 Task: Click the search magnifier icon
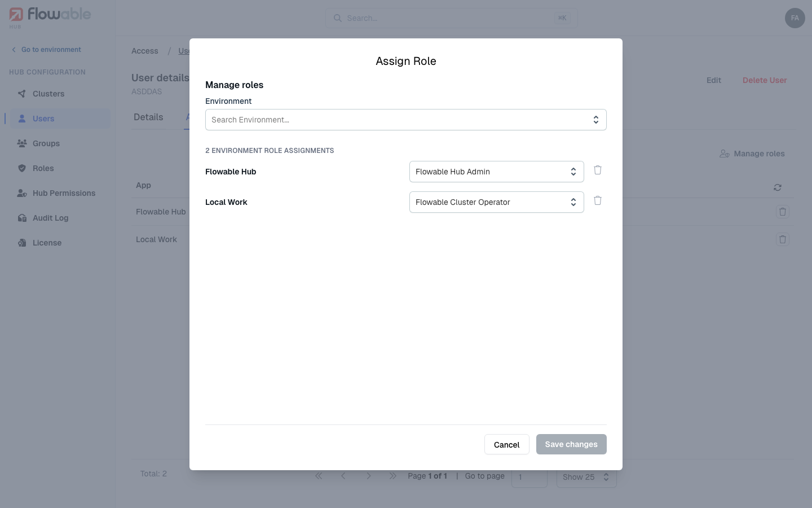point(338,18)
